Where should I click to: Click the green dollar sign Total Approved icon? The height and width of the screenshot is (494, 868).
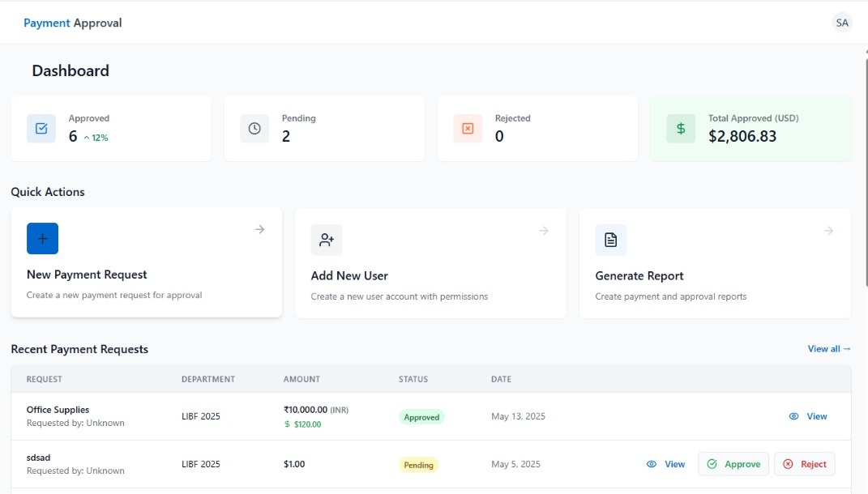681,129
